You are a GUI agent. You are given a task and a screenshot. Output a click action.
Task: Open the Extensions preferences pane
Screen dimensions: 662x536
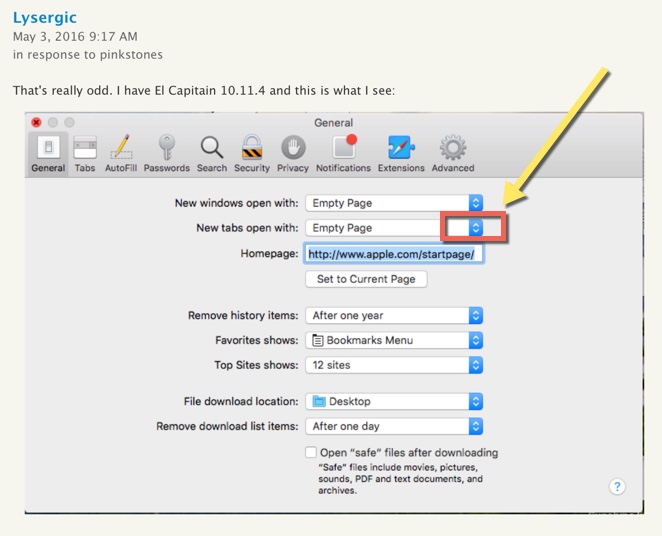(401, 154)
